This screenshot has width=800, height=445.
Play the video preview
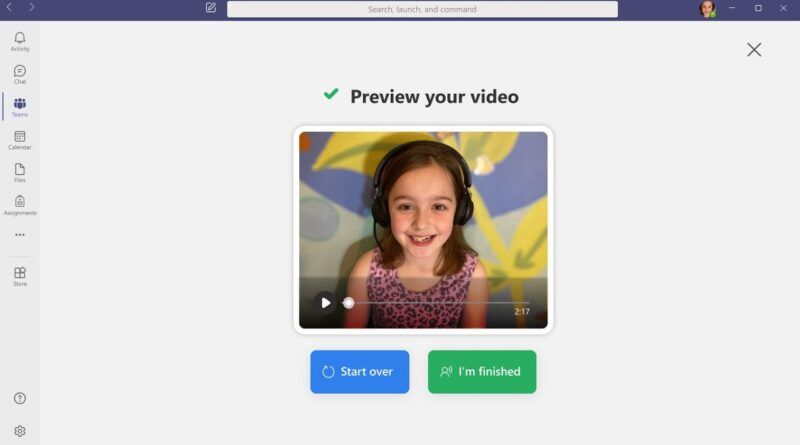[325, 303]
